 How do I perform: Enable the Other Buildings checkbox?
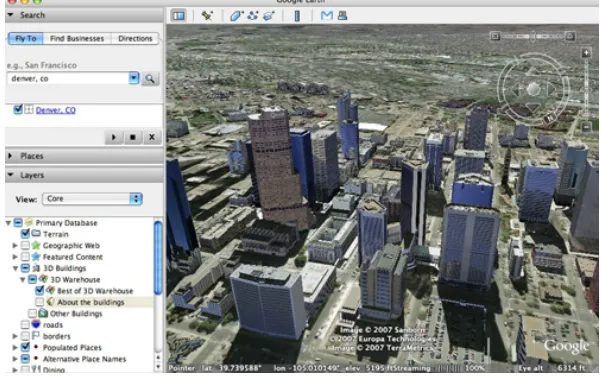(33, 314)
